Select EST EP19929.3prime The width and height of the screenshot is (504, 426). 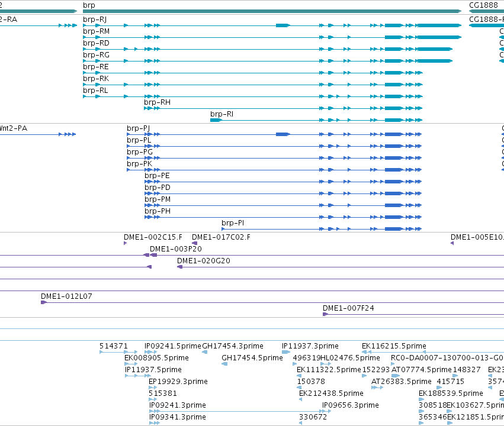click(178, 382)
